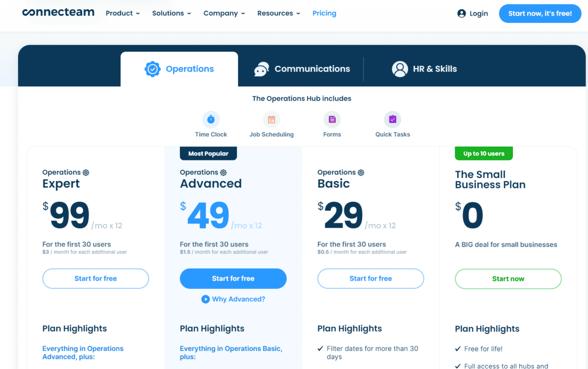
Task: Click Start for free under Advanced plan
Action: click(233, 278)
